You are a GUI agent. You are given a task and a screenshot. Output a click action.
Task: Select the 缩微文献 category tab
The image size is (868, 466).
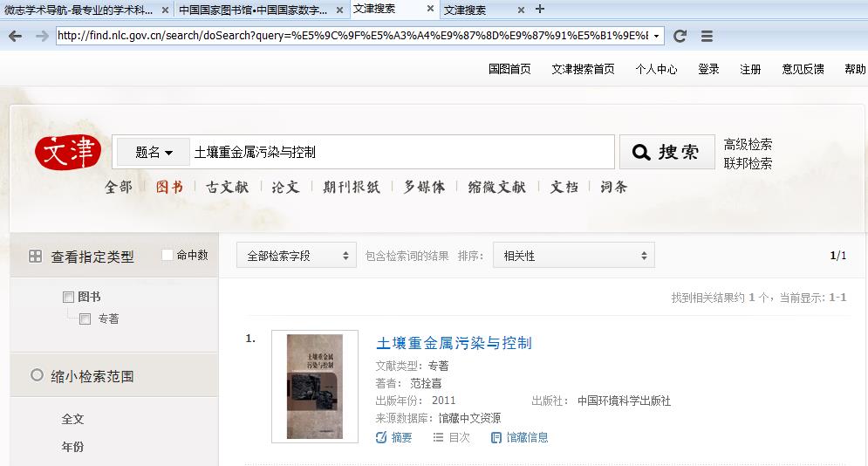pos(497,187)
